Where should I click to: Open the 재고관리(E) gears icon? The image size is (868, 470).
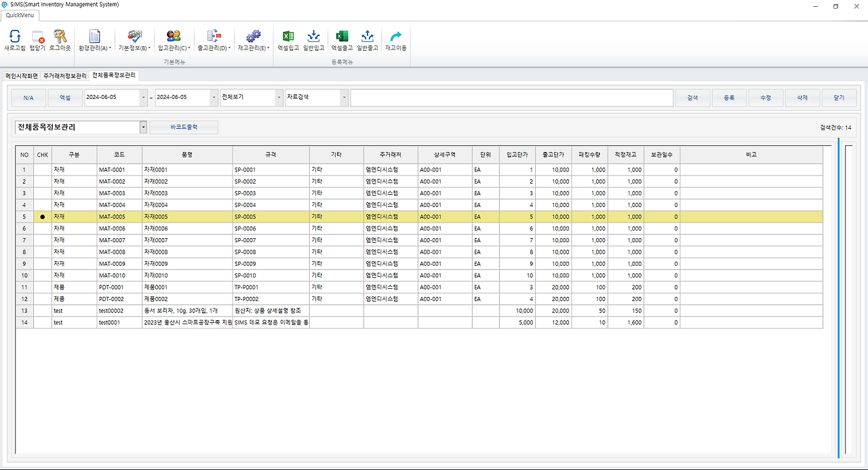click(254, 37)
